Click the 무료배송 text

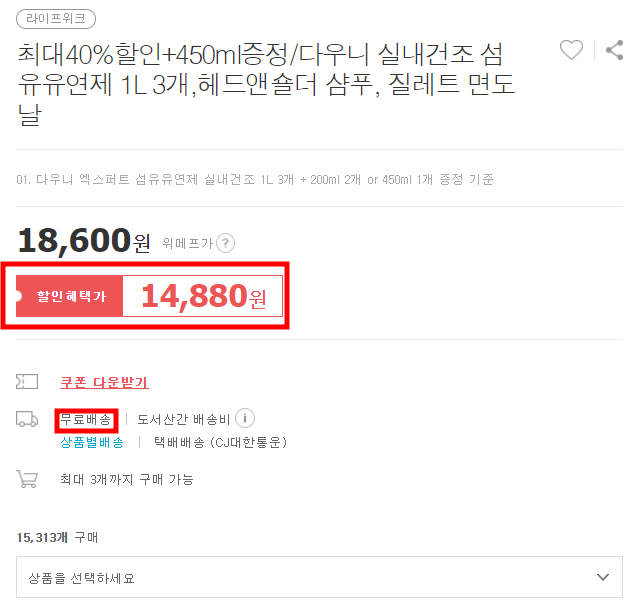click(86, 420)
